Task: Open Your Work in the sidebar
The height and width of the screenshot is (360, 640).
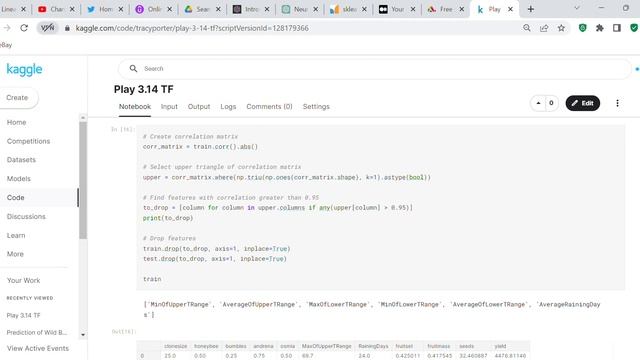Action: coord(23,280)
